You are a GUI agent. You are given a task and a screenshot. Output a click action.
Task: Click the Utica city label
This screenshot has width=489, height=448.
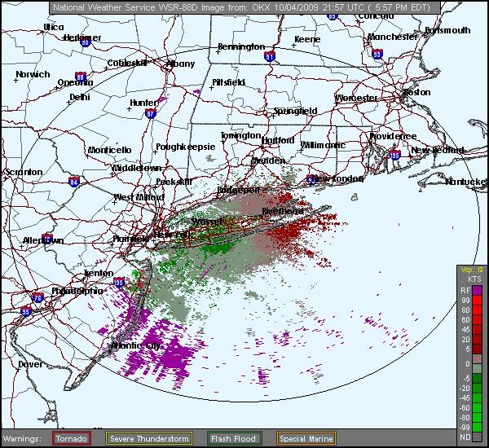tap(54, 28)
